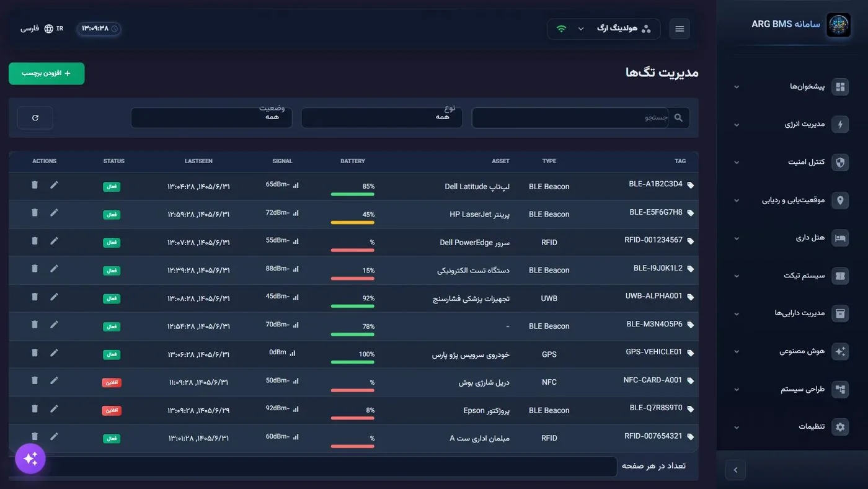Delete the NFC-CARD-A001 tag
The height and width of the screenshot is (489, 868).
(x=35, y=380)
